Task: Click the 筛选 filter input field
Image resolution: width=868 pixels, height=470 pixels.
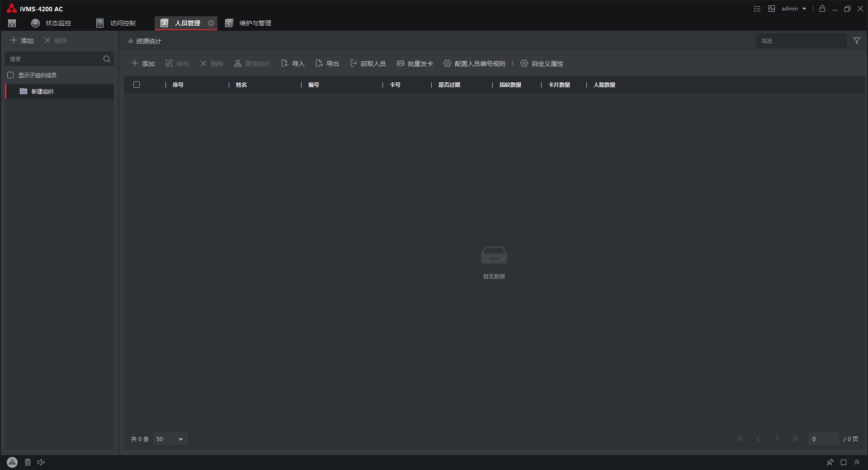Action: pos(801,41)
